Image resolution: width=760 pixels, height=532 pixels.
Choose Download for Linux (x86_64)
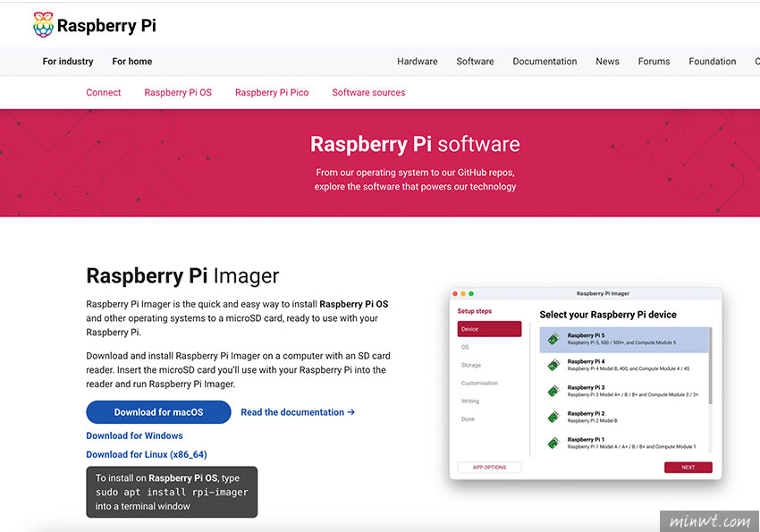[147, 454]
